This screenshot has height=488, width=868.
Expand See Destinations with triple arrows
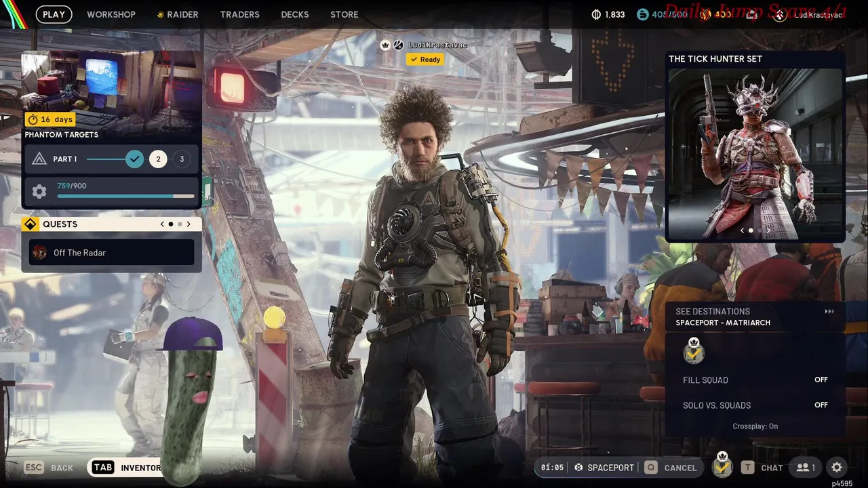[x=829, y=312]
